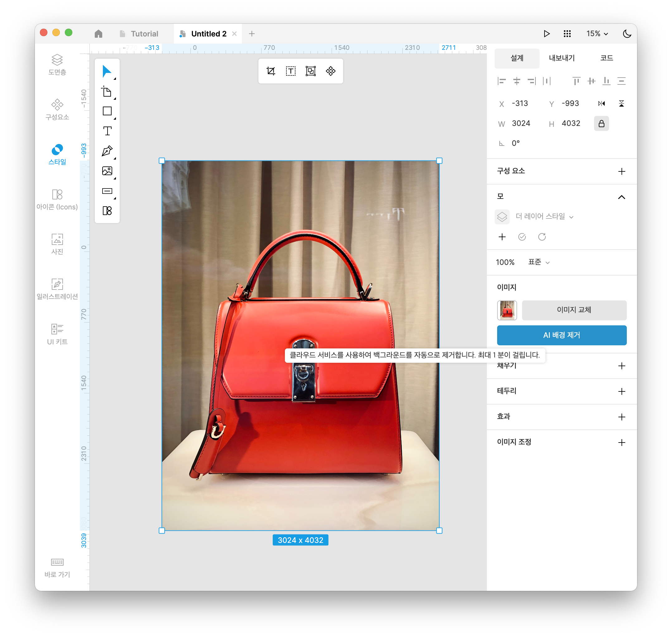Click the text frame icon in top toolbar
This screenshot has width=672, height=637.
click(x=291, y=71)
